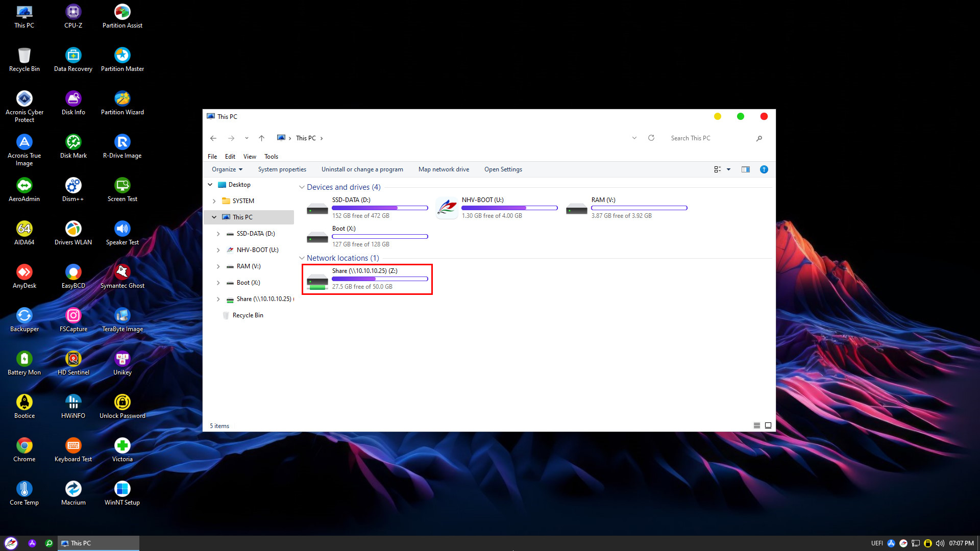Click Map network drive button
The width and height of the screenshot is (980, 551).
(x=444, y=169)
